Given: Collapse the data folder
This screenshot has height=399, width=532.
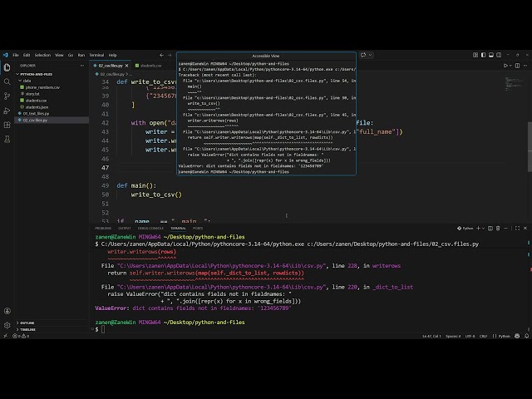Looking at the screenshot, I should 27,81.
